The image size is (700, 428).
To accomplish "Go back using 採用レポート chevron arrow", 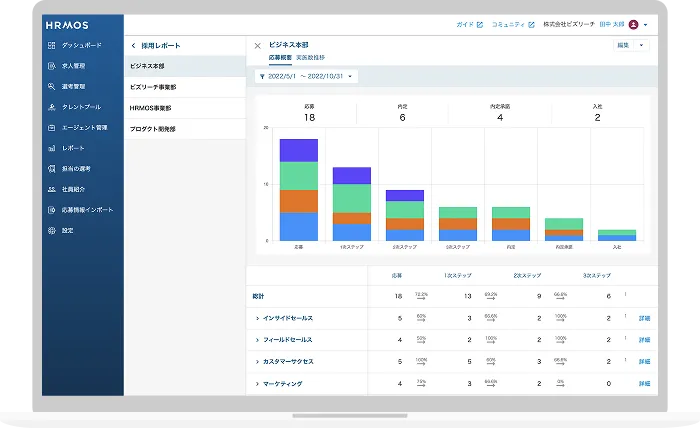I will click(x=134, y=46).
